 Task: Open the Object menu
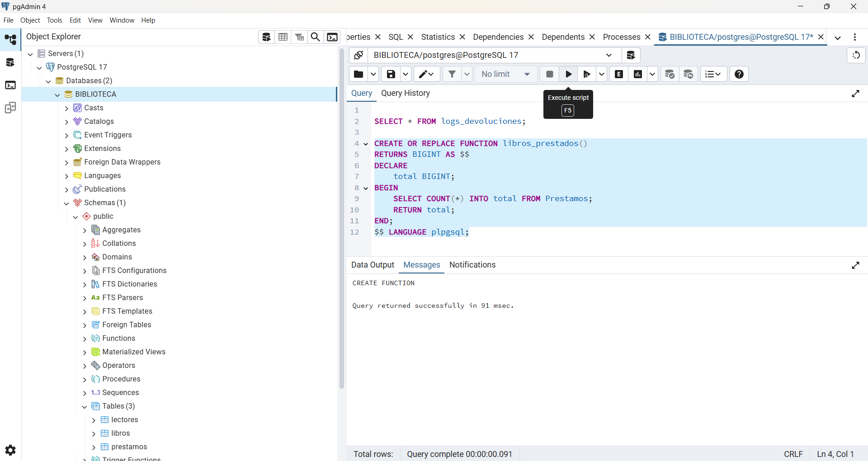(x=30, y=20)
